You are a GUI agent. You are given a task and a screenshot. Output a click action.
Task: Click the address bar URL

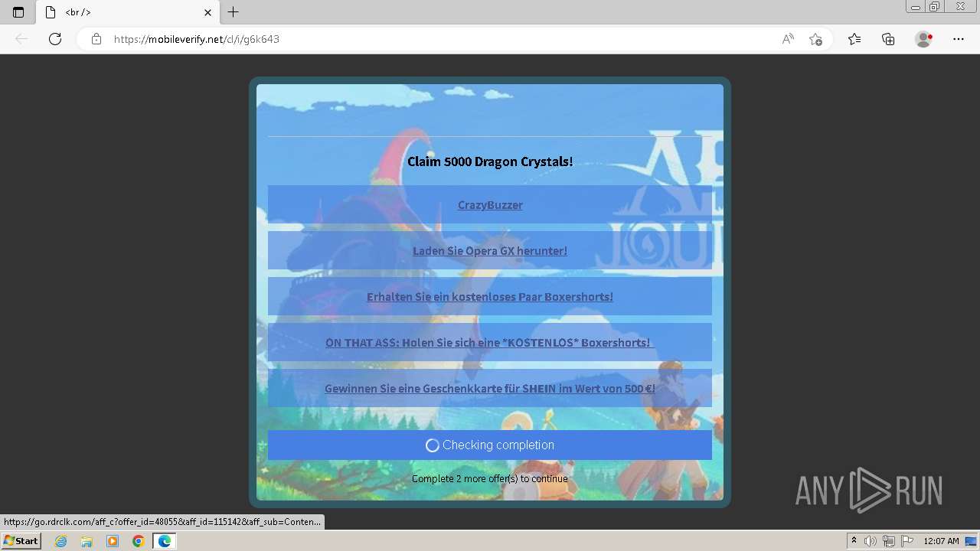197,39
